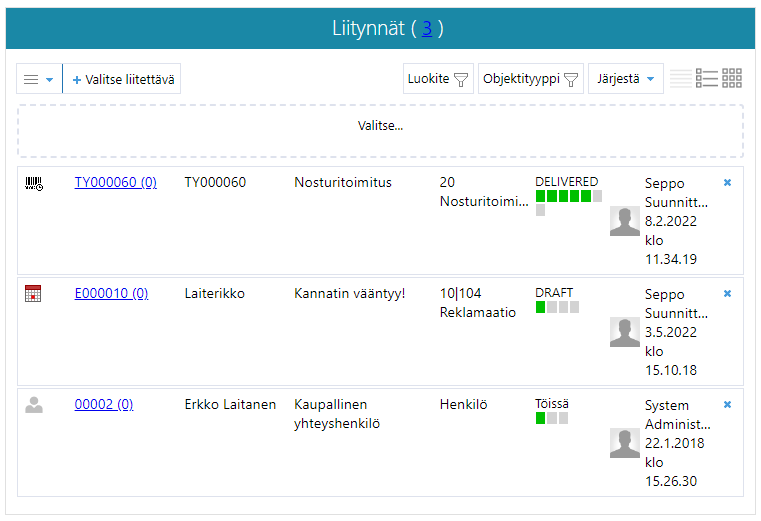This screenshot has height=521, width=761.
Task: Click the count link 3 in the Liitynnät header
Action: point(427,28)
